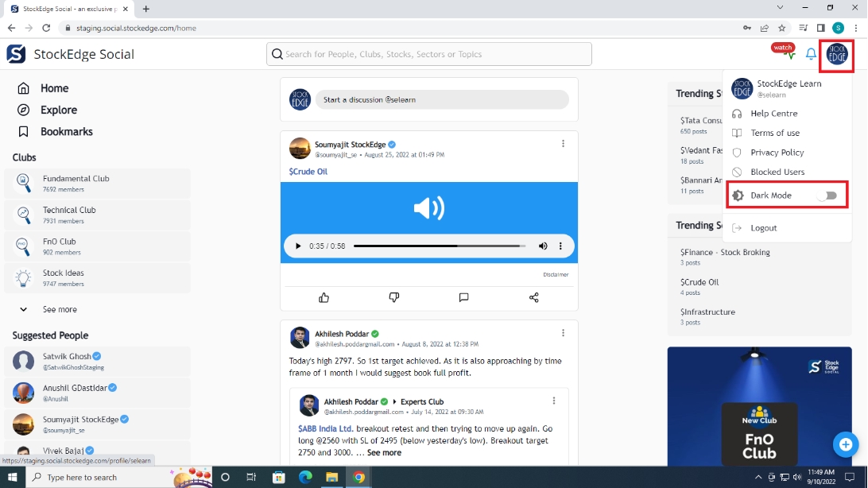
Task: Click the notification bell icon
Action: coord(811,54)
